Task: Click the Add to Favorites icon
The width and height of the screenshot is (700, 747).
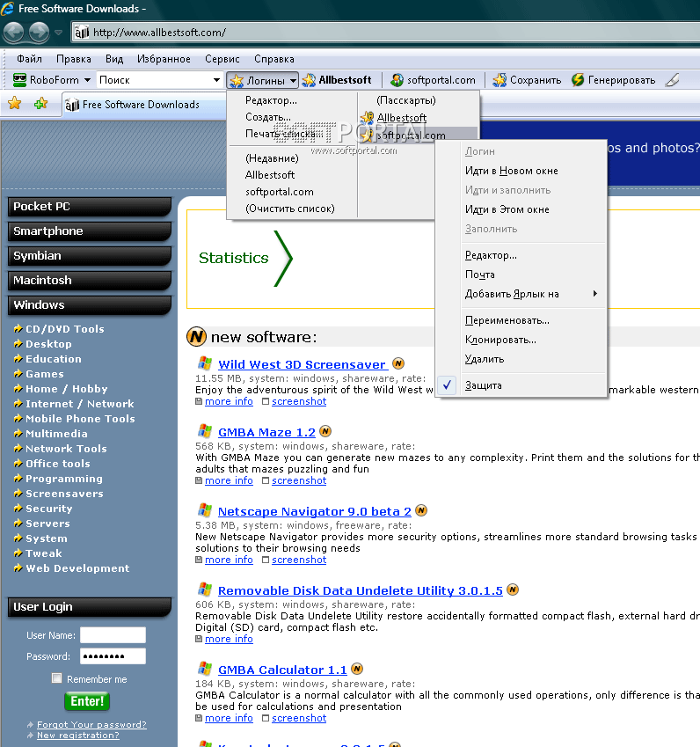Action: [41, 103]
